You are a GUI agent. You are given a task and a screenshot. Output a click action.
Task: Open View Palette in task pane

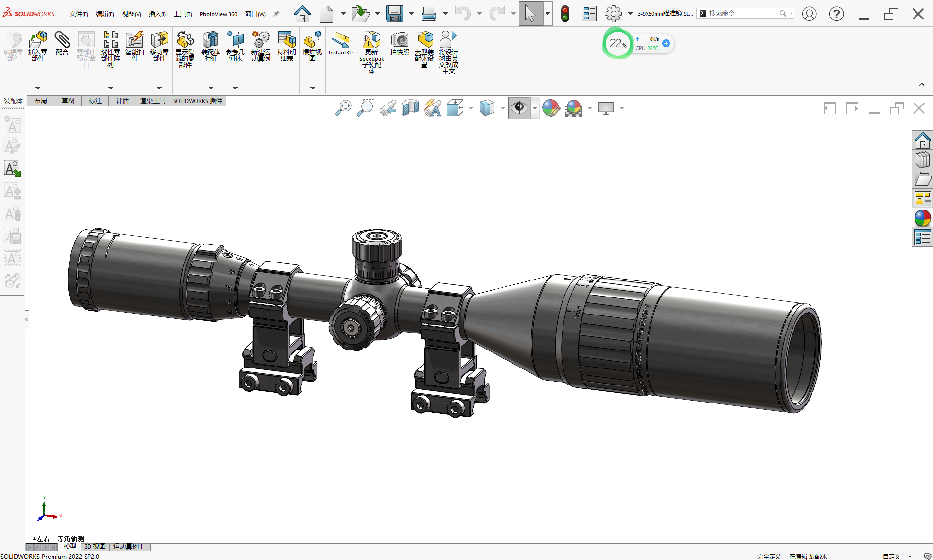click(x=922, y=198)
